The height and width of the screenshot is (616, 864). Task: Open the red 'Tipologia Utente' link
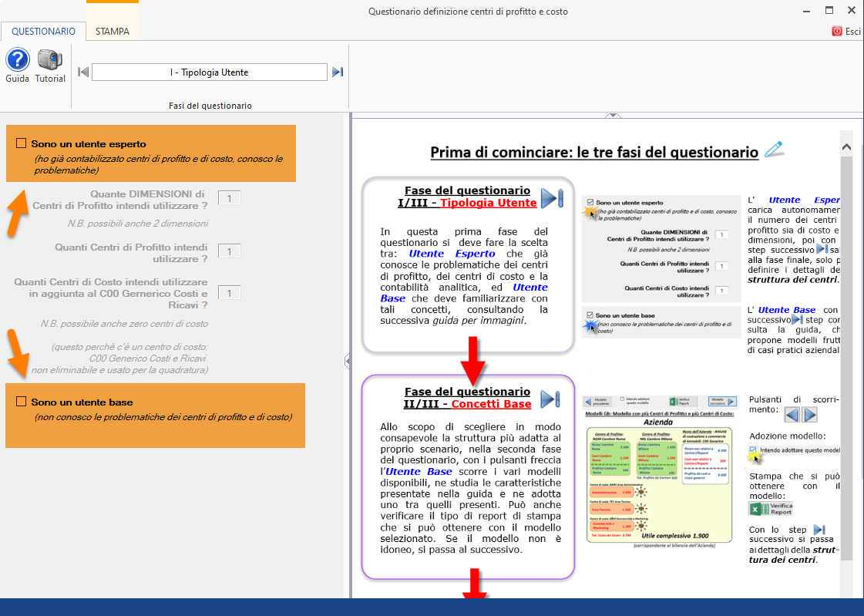(x=488, y=203)
